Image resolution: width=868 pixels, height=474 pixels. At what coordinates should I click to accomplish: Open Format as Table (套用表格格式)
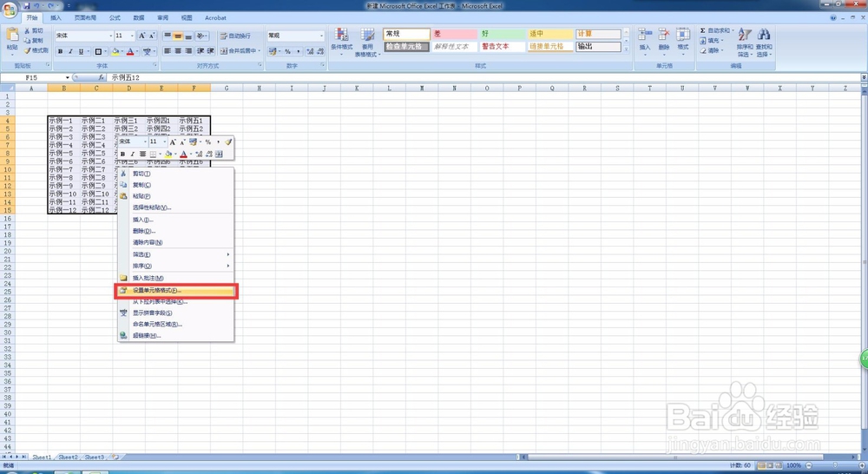367,42
